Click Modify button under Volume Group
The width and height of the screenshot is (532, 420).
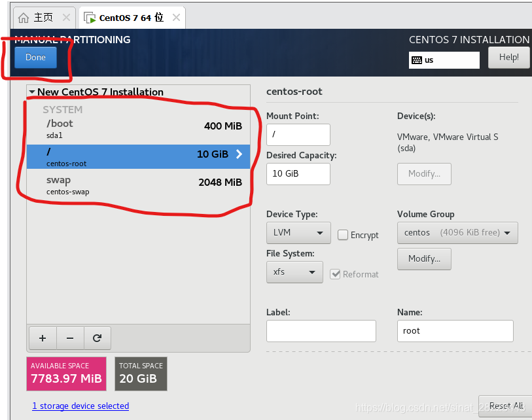tap(424, 259)
